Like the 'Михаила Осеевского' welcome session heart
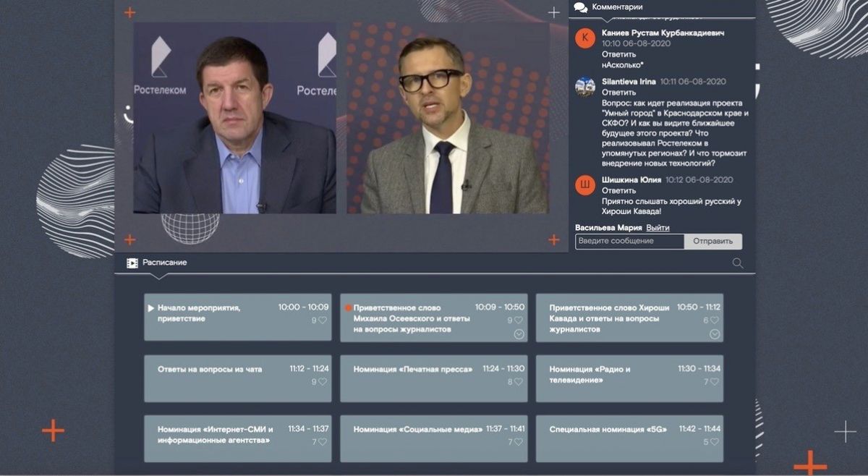The image size is (868, 476). click(519, 320)
